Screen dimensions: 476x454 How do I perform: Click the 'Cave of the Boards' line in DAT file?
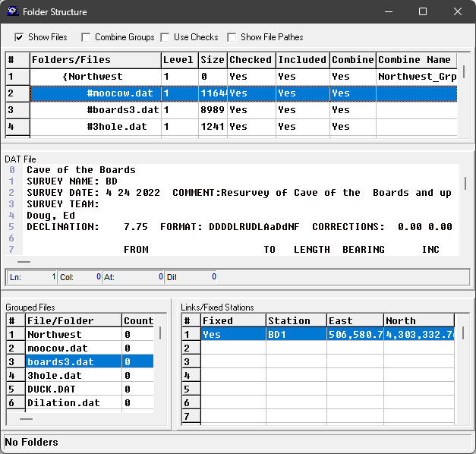point(81,170)
